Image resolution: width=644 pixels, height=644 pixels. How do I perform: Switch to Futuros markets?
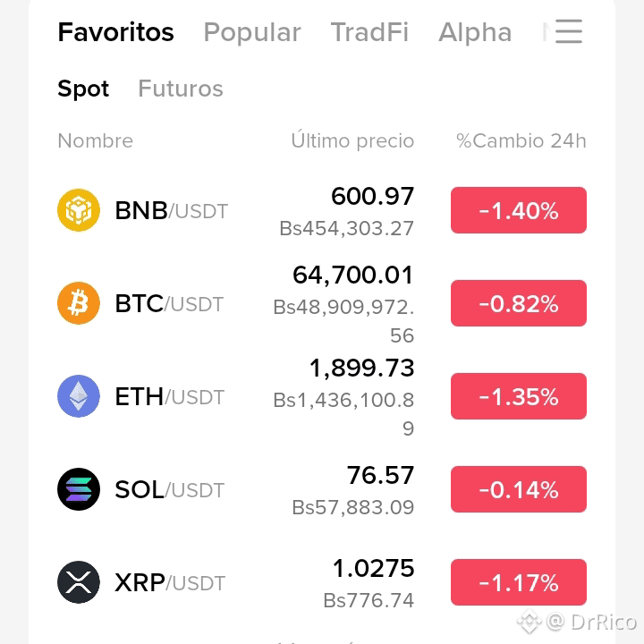coord(181,89)
